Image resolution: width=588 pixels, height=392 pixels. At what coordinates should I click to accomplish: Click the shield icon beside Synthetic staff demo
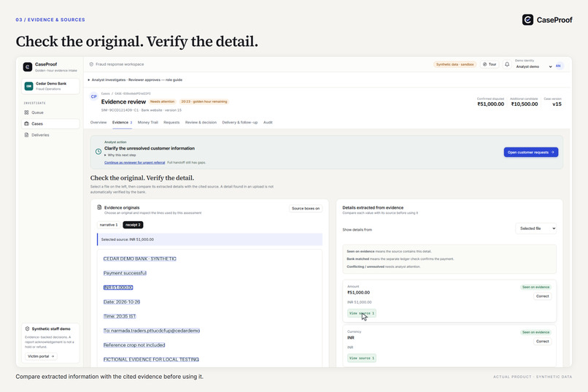28,328
